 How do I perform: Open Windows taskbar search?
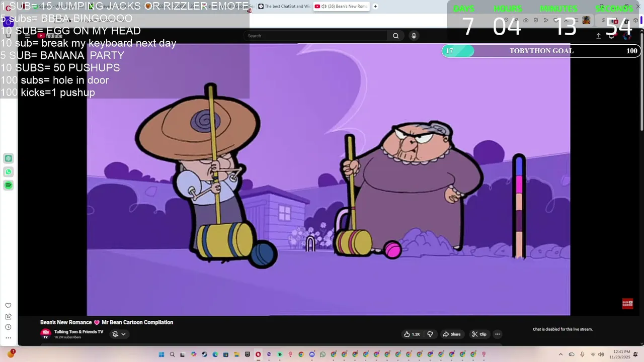[172, 354]
